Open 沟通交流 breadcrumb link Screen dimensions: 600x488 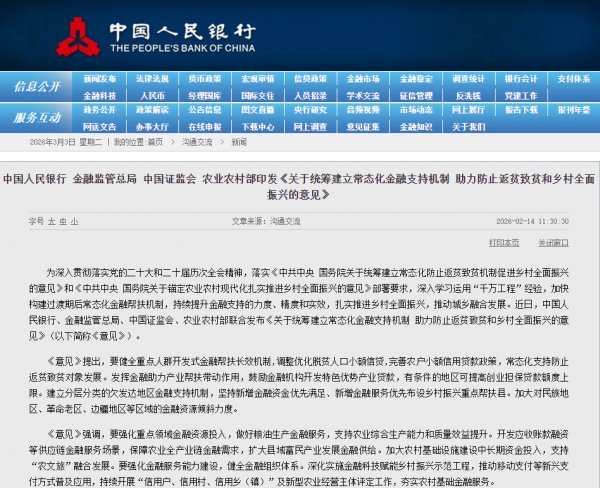click(197, 142)
